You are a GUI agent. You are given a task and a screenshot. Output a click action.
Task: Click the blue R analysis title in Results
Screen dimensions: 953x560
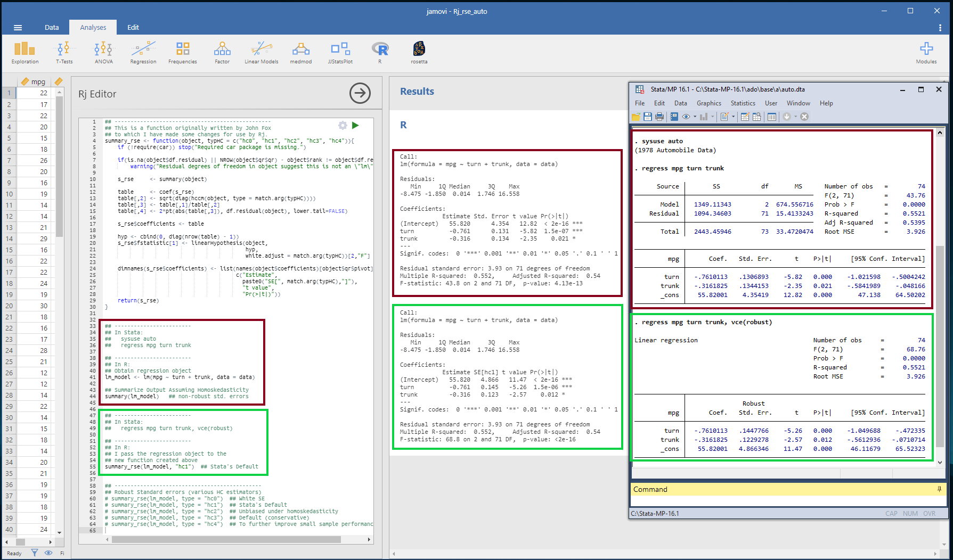pyautogui.click(x=403, y=125)
